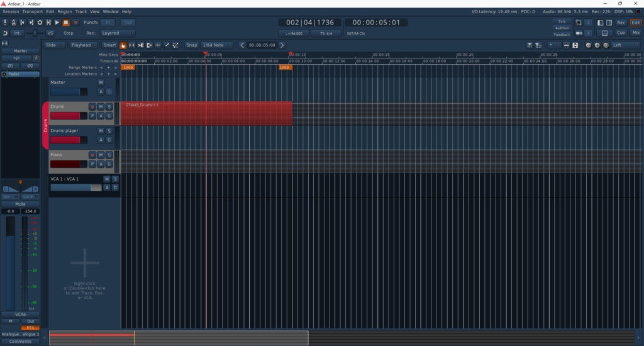Enable the metronome click icon

pos(14,23)
